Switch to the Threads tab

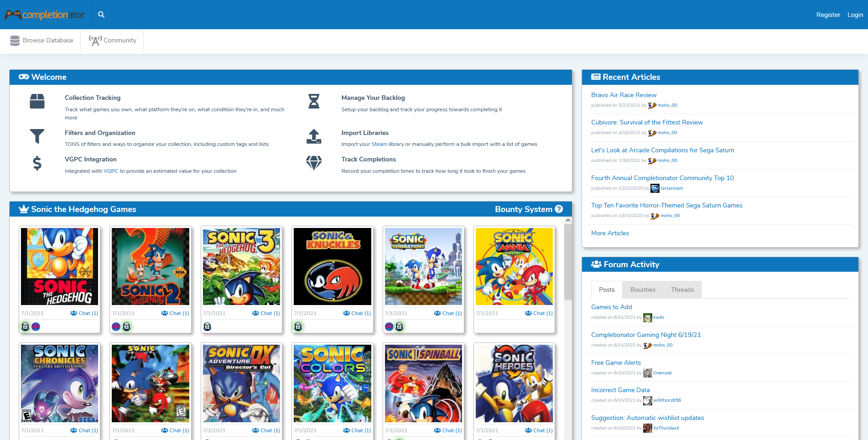click(x=682, y=290)
